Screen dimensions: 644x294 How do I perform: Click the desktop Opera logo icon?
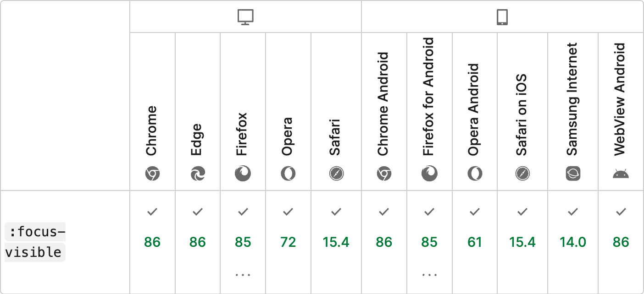(x=288, y=174)
